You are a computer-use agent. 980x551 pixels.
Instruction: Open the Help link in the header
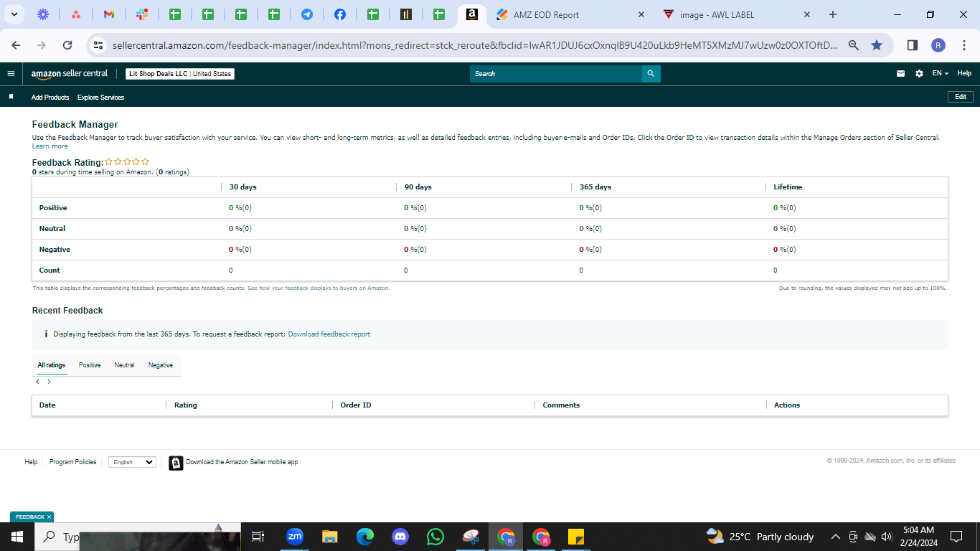click(x=964, y=74)
